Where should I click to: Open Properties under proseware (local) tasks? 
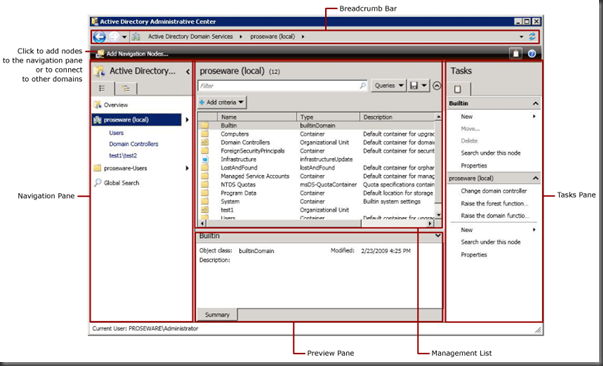pos(474,255)
